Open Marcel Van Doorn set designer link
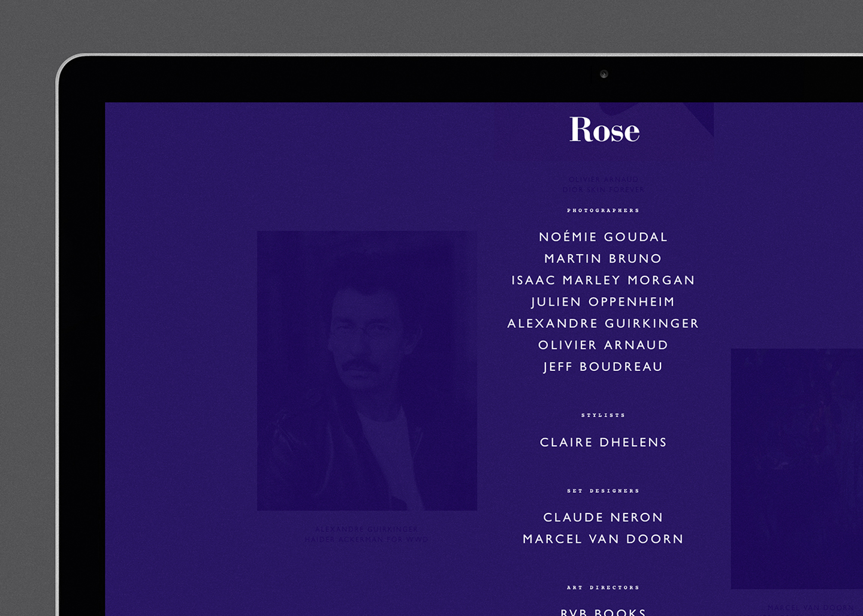This screenshot has height=616, width=863. (603, 539)
